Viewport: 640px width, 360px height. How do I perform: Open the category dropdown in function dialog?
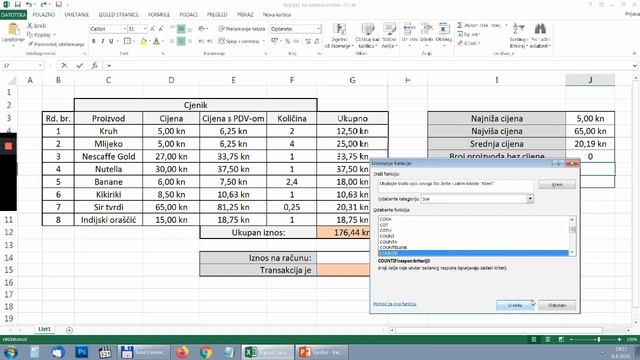click(530, 199)
